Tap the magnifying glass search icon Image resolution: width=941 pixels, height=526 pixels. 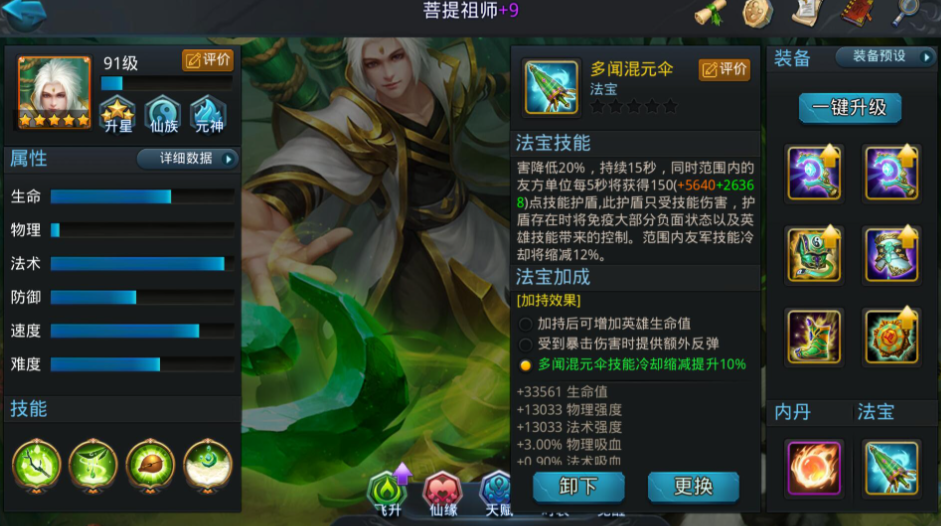tap(906, 13)
